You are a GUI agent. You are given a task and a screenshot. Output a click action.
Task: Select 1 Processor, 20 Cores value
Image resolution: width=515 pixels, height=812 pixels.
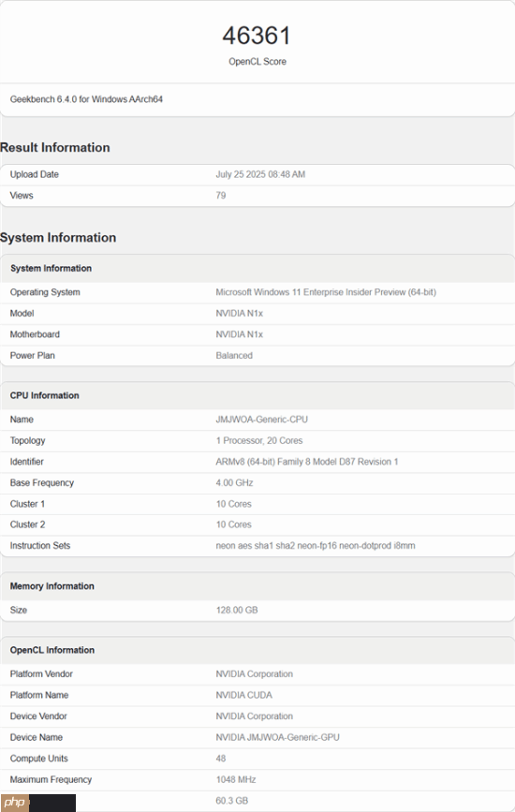tap(259, 441)
